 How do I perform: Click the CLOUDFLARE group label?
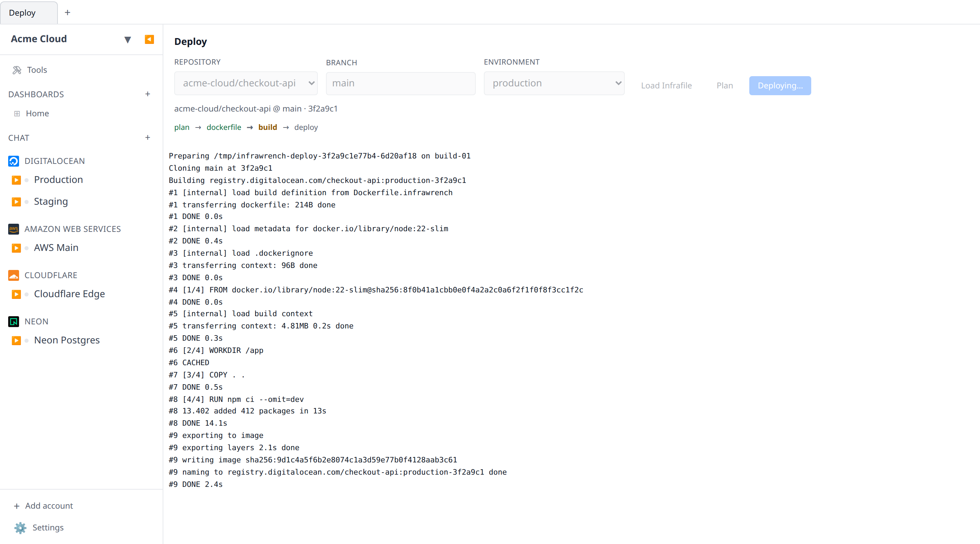click(51, 275)
